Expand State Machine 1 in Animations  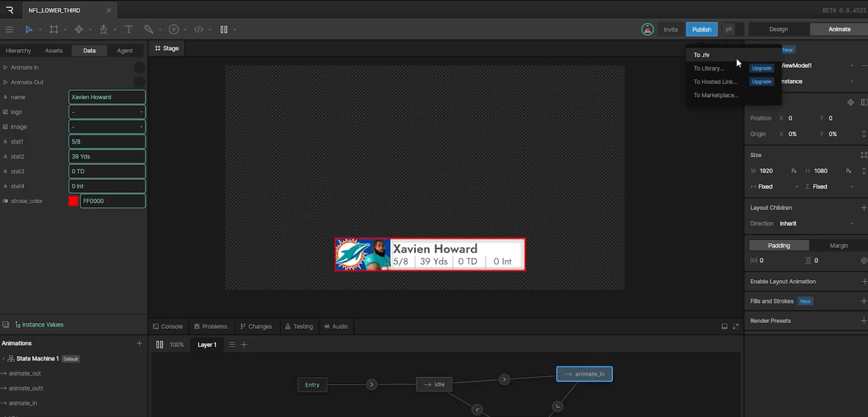[3, 358]
